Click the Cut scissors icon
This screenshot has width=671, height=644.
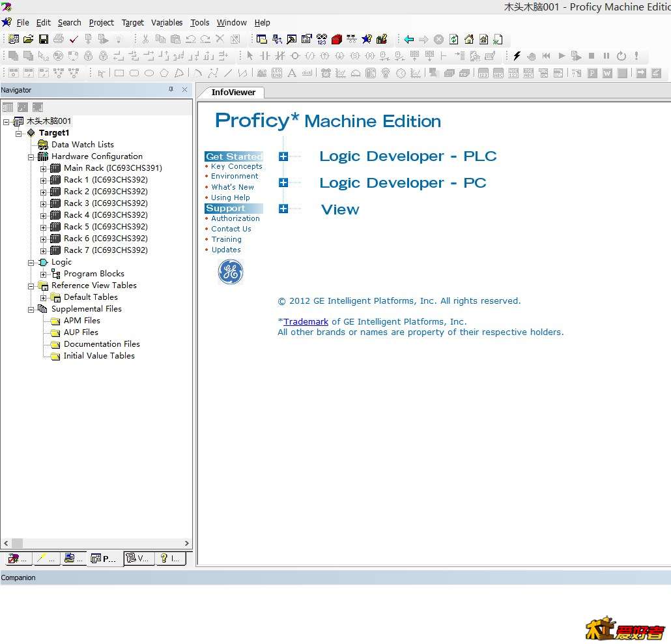[x=145, y=39]
